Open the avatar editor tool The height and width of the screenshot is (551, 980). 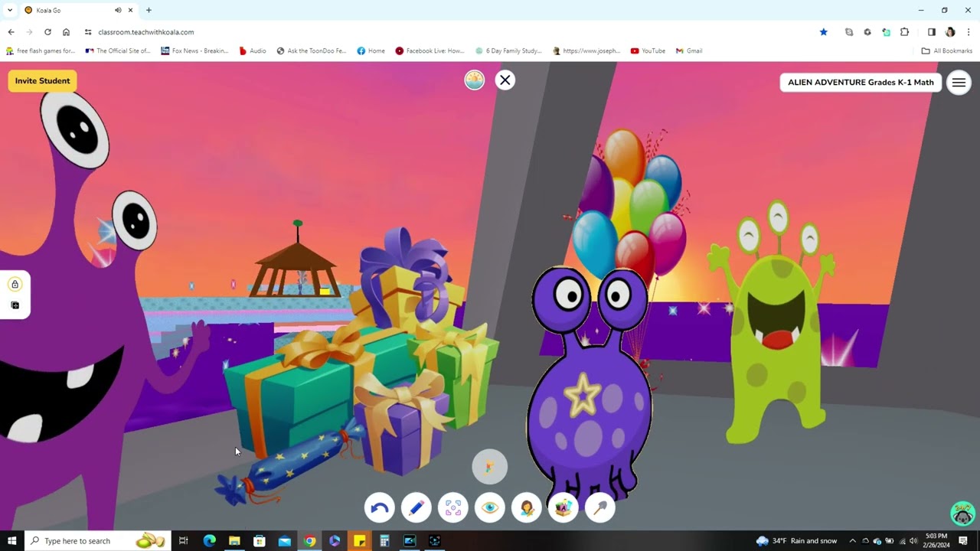[527, 508]
